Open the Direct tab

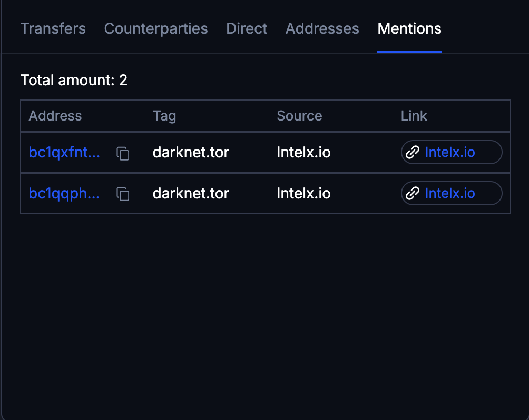click(x=247, y=29)
